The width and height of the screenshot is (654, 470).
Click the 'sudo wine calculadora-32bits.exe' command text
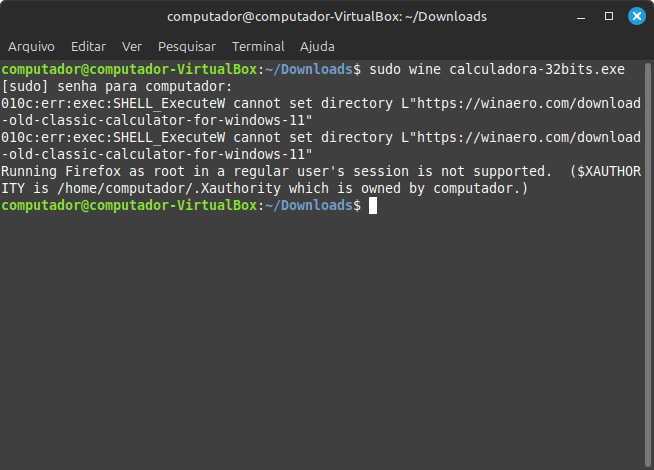coord(497,69)
